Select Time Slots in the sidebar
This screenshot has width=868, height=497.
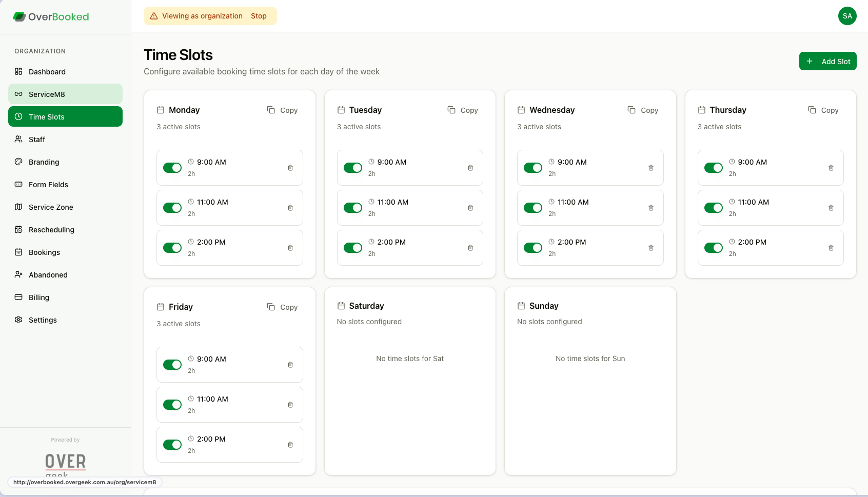[x=47, y=116]
